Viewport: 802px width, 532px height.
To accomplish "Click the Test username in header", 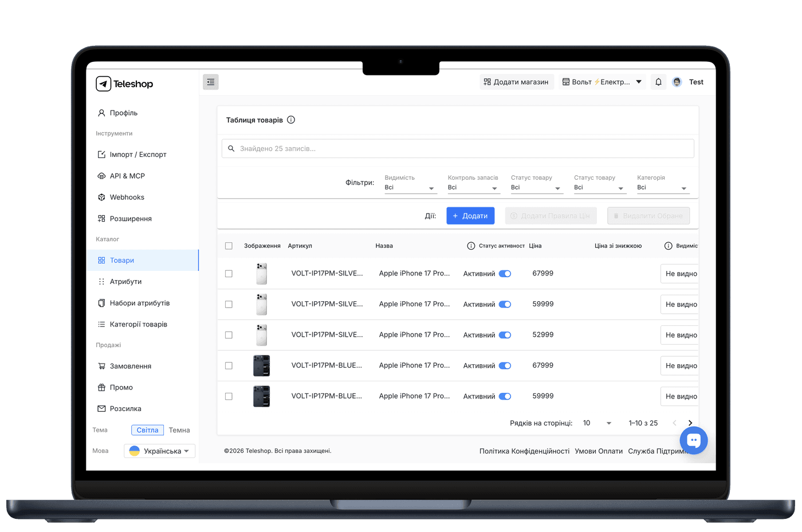I will click(x=696, y=82).
